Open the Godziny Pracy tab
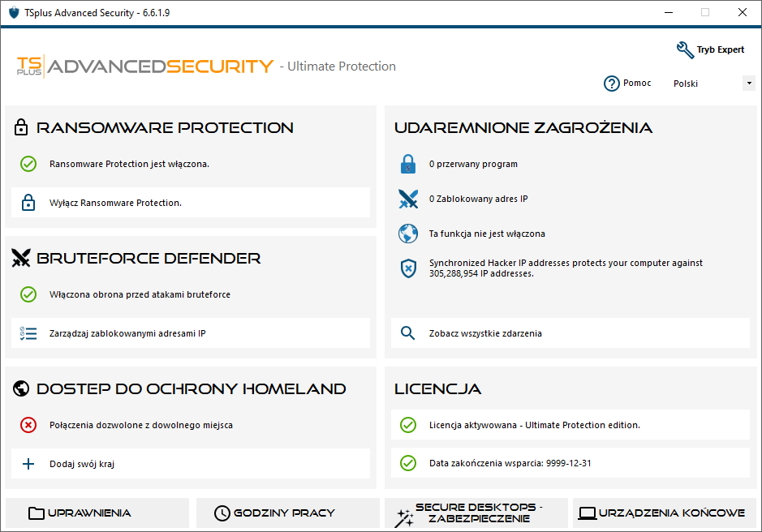Image resolution: width=762 pixels, height=532 pixels. click(288, 513)
